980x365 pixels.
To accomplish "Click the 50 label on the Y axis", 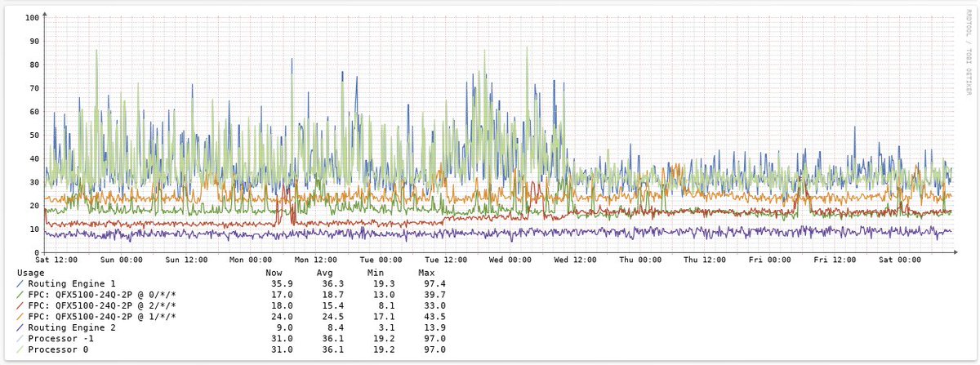I will pos(34,135).
